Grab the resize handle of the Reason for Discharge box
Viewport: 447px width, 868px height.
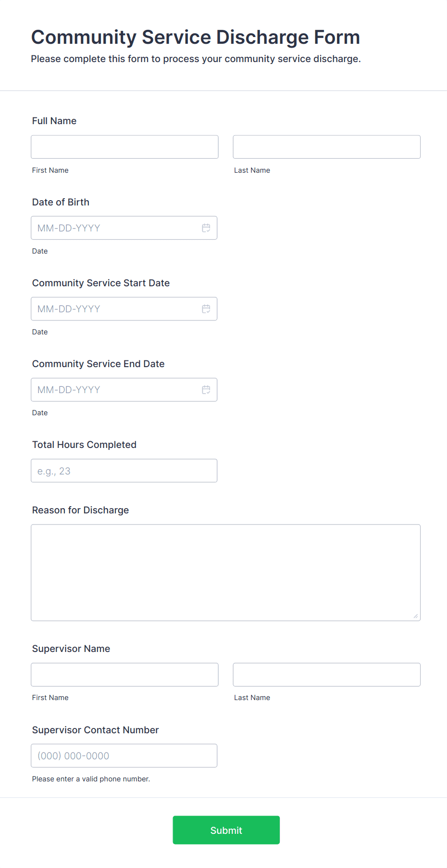click(415, 616)
